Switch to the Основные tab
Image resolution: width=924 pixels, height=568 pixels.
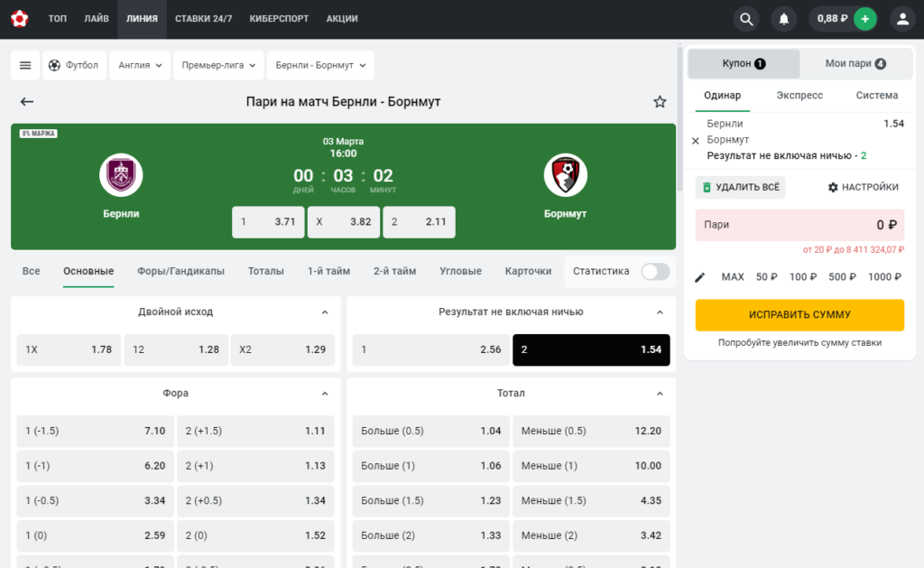[88, 271]
